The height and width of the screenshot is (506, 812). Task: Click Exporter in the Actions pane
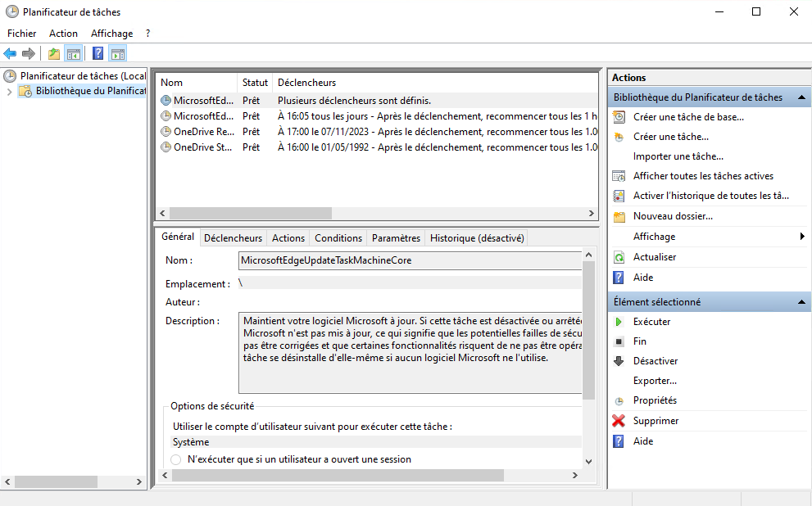pos(655,381)
